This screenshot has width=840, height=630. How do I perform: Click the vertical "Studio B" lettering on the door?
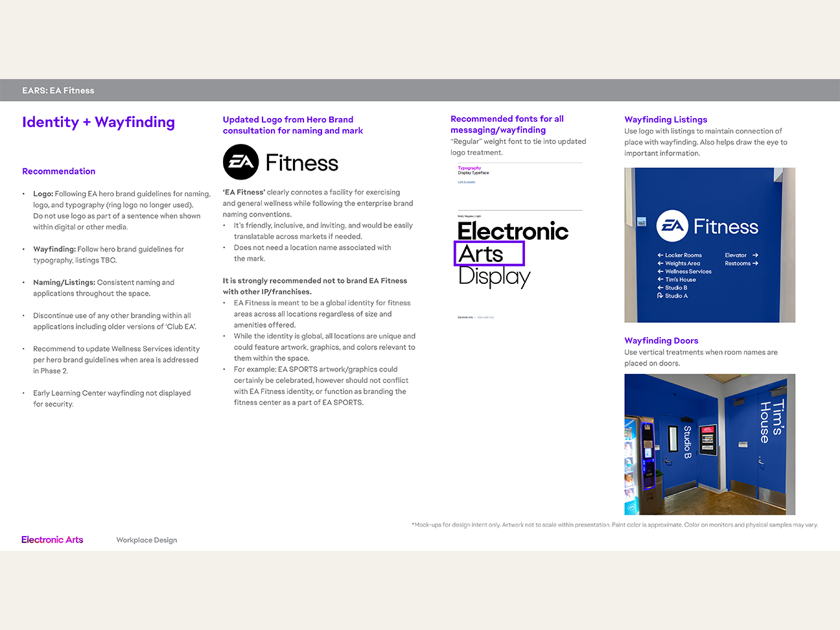click(x=688, y=442)
